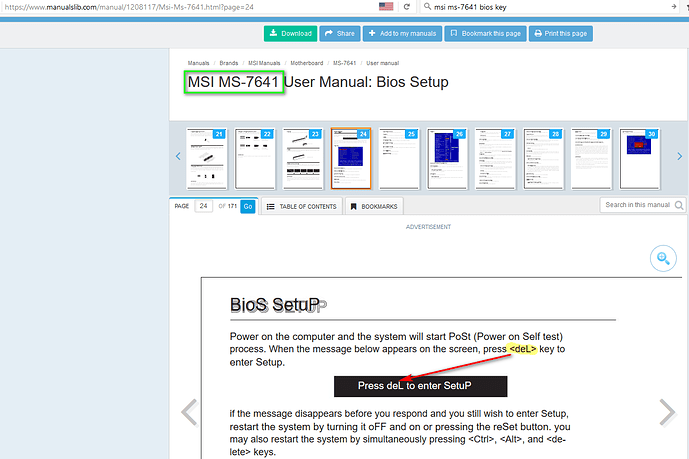Click the PAGE tab label
689x459 pixels.
pos(181,206)
